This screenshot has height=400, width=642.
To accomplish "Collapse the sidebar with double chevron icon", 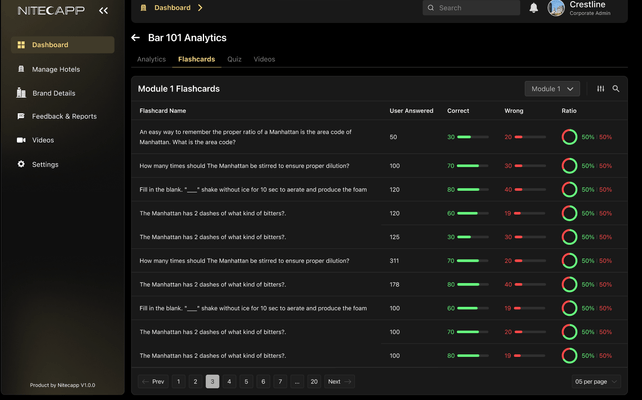I will (103, 10).
